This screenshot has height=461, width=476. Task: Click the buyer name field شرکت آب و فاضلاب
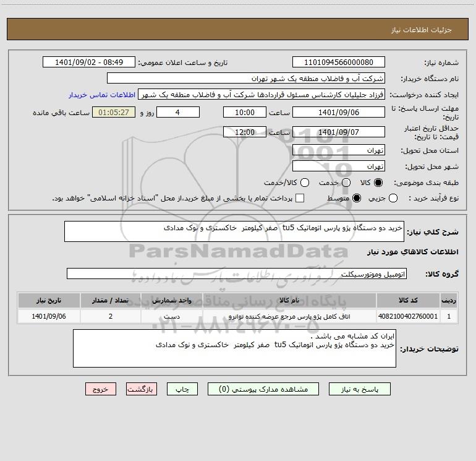[246, 79]
